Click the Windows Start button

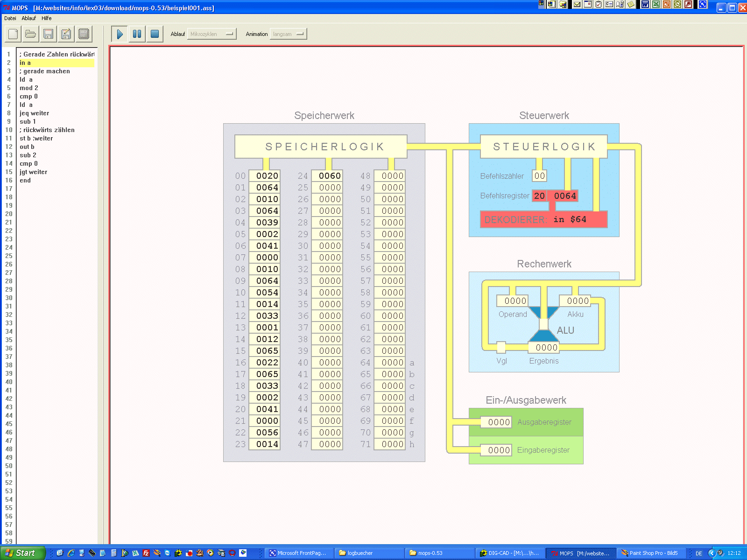coord(21,553)
